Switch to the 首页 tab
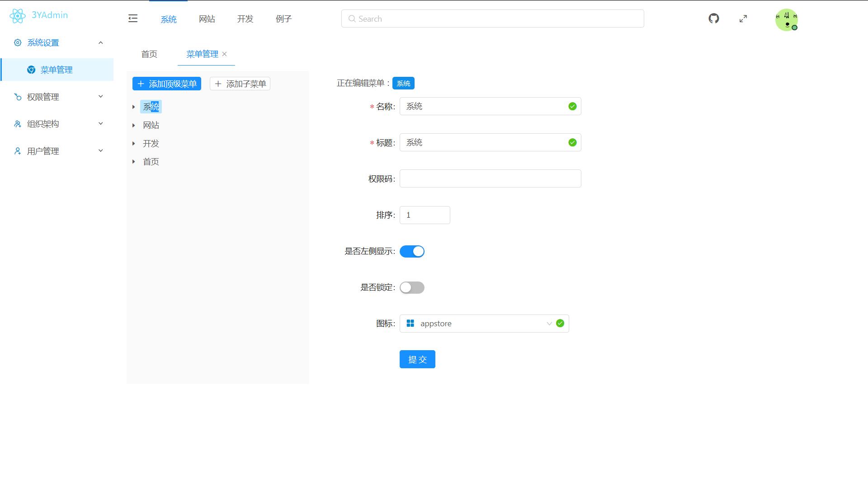The height and width of the screenshot is (488, 868). click(149, 54)
